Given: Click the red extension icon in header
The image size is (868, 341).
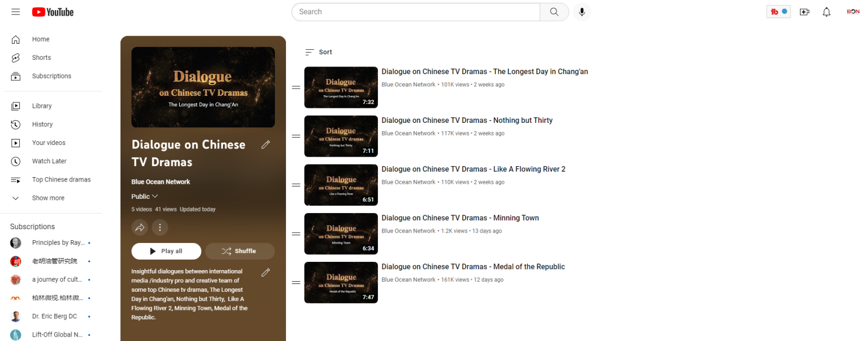Looking at the screenshot, I should pyautogui.click(x=778, y=12).
